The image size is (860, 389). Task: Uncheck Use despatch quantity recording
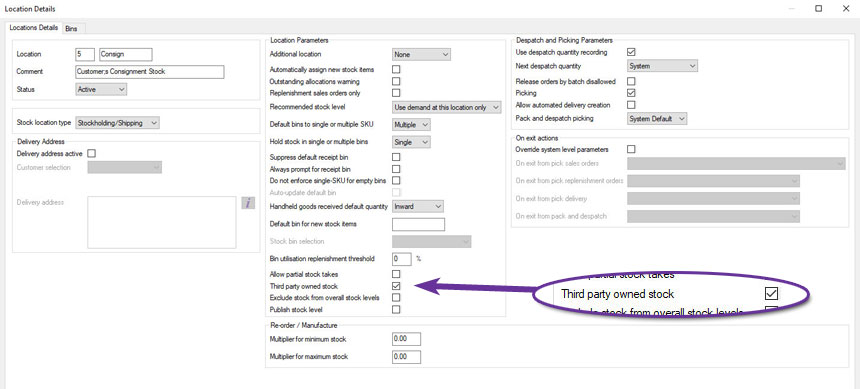(631, 52)
